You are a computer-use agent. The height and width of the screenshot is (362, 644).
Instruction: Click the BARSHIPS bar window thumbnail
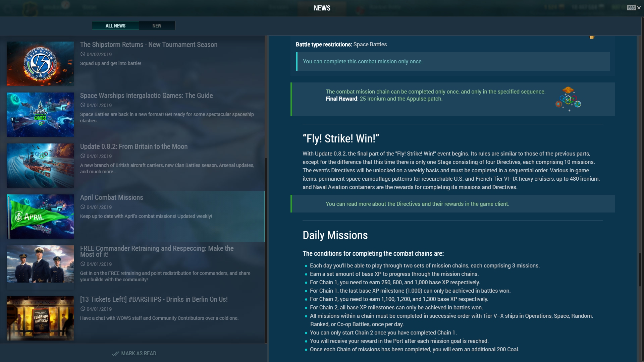(x=40, y=318)
